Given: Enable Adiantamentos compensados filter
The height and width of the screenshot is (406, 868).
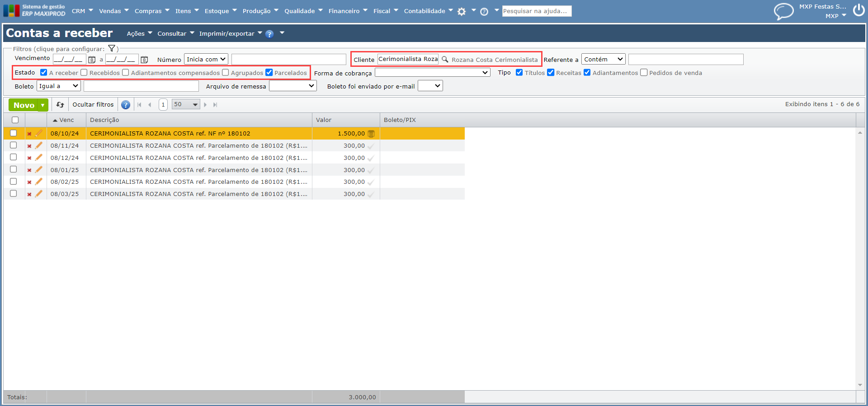Looking at the screenshot, I should point(126,72).
